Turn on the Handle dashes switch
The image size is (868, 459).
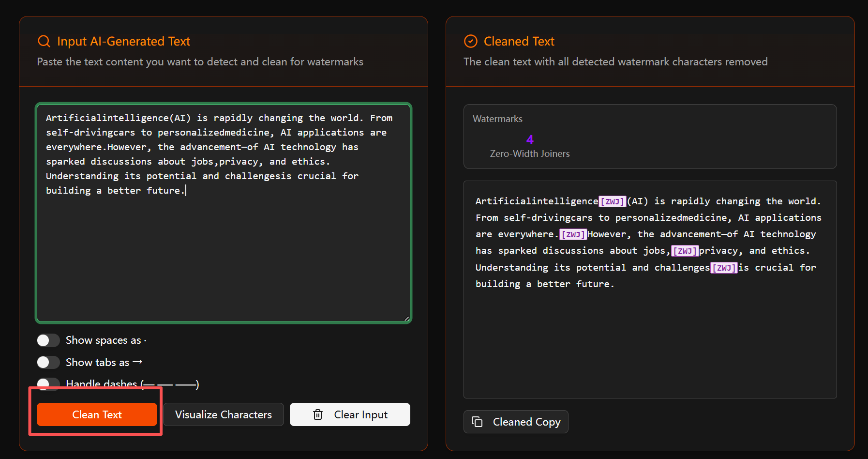(48, 383)
